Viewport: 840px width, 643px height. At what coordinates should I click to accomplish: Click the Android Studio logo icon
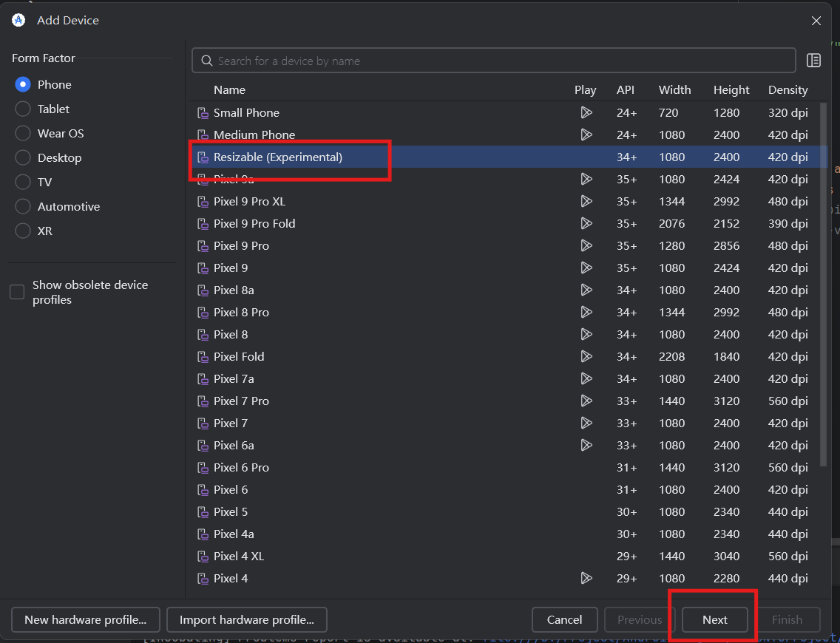[x=18, y=21]
